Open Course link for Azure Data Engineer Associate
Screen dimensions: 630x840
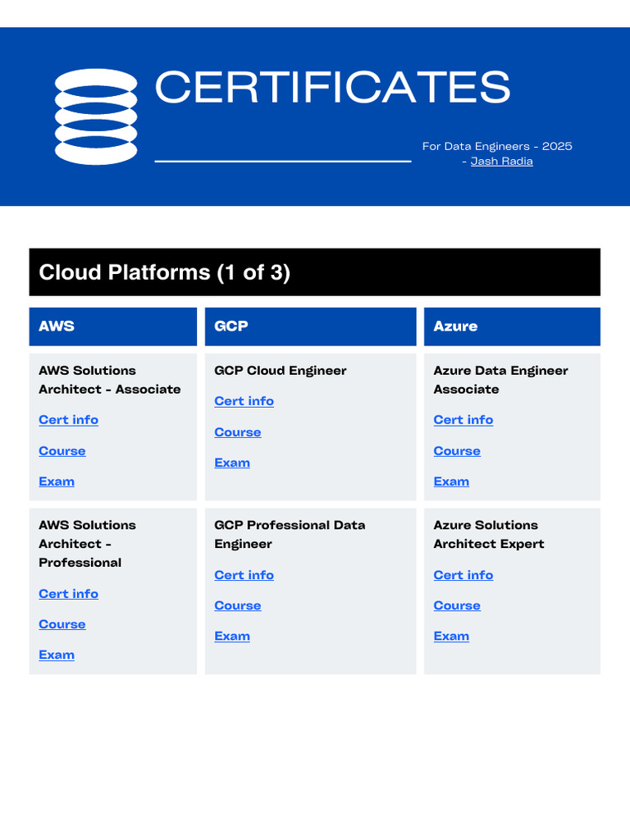tap(457, 451)
